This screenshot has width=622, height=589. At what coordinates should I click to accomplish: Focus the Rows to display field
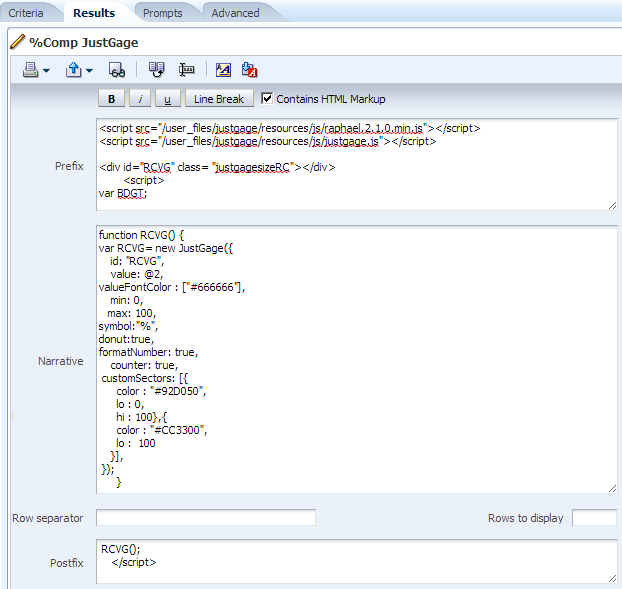tap(595, 518)
